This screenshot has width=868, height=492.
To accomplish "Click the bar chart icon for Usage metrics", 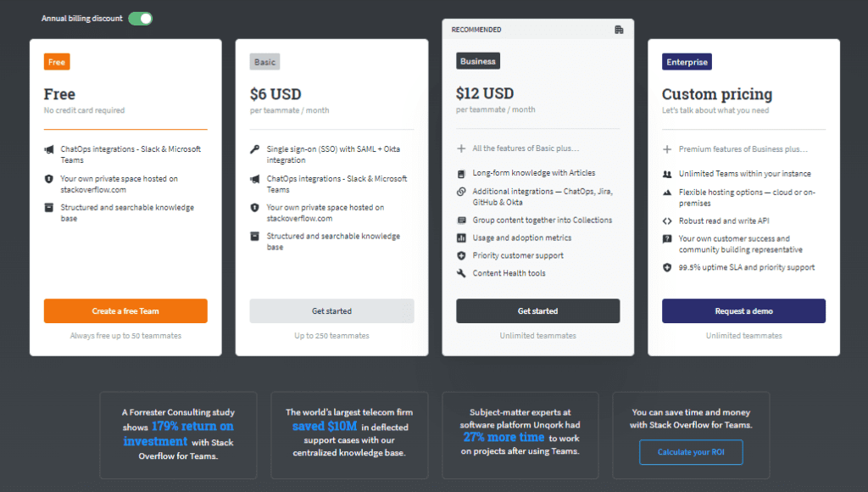I will click(461, 238).
